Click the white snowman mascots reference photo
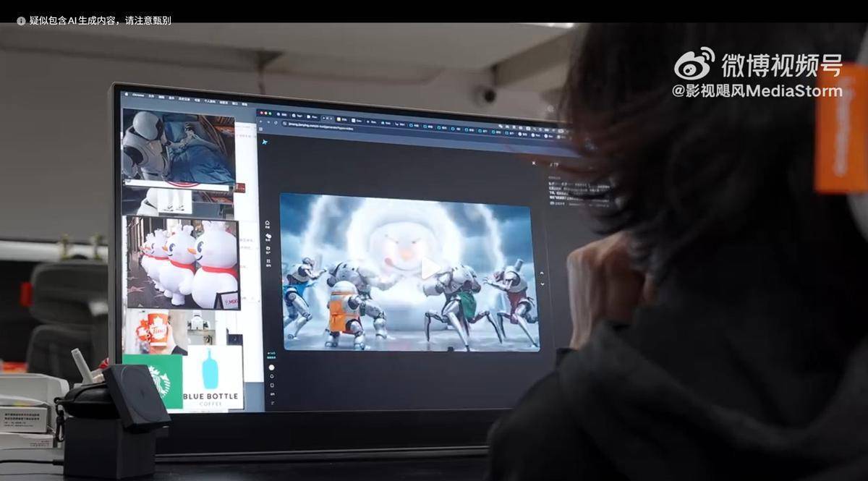868x481 pixels. point(182,263)
